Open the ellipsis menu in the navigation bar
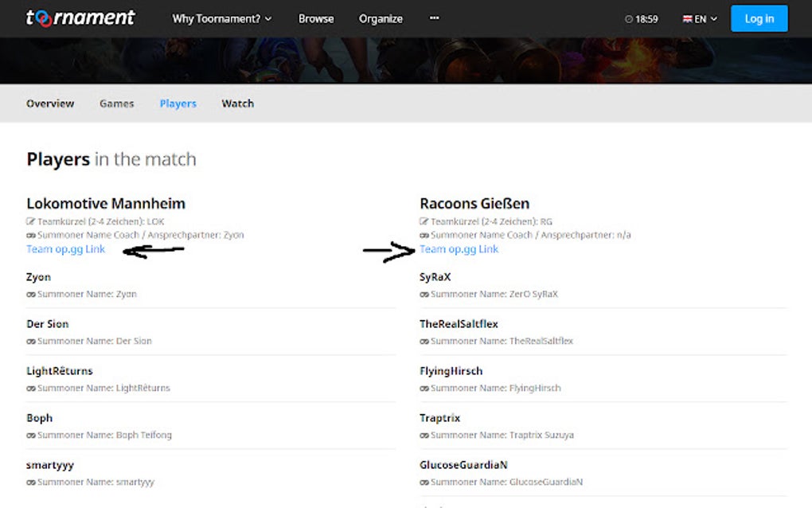The width and height of the screenshot is (812, 508). click(x=434, y=19)
